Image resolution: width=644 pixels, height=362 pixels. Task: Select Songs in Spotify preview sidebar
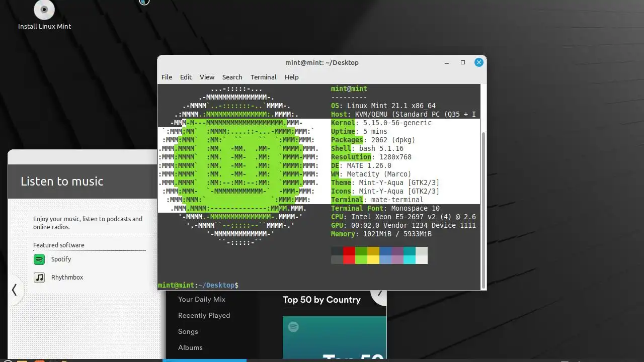click(188, 331)
